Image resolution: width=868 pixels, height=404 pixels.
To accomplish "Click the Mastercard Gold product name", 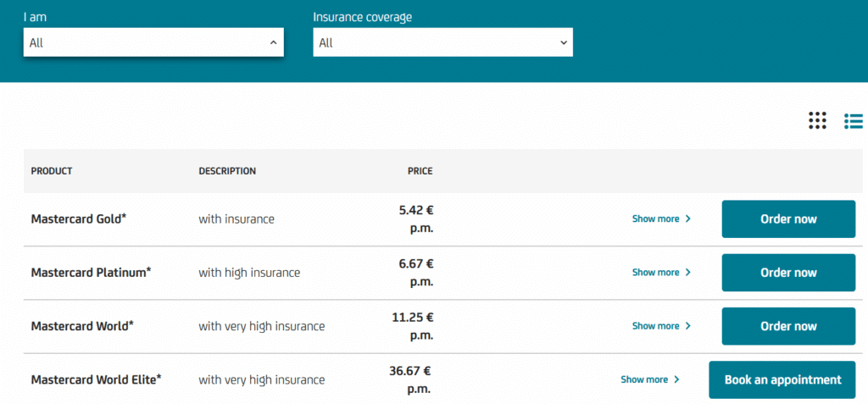I will pos(79,219).
